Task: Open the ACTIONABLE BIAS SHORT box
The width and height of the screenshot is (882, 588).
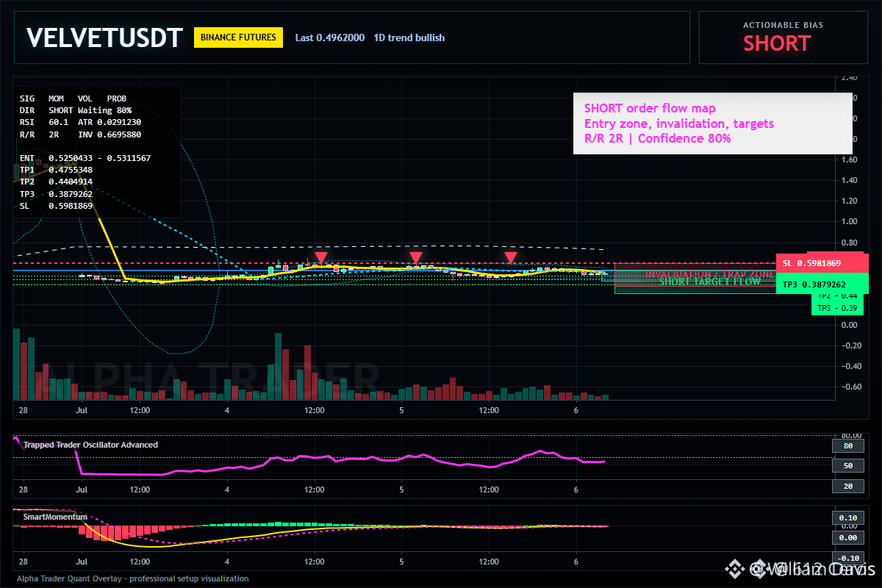Action: [783, 37]
